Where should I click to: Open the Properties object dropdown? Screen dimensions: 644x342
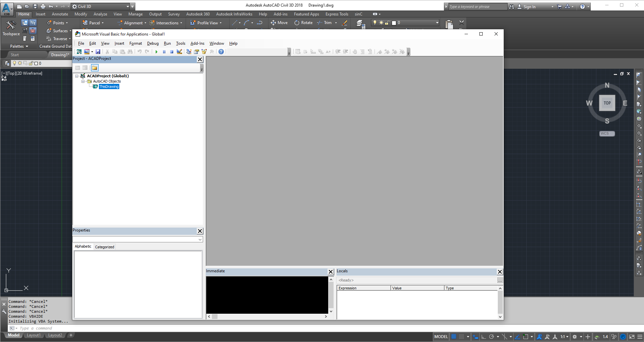click(x=200, y=239)
